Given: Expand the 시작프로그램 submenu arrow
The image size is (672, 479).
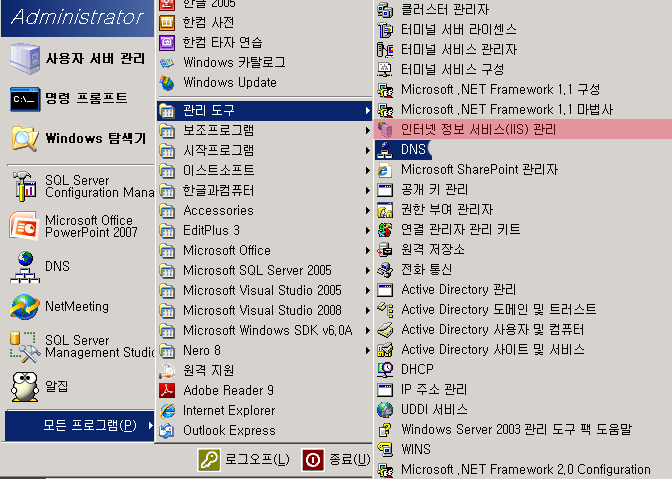Looking at the screenshot, I should tap(367, 150).
